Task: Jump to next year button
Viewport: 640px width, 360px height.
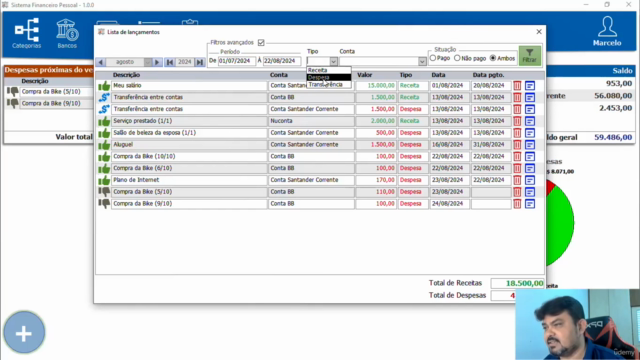Action: pyautogui.click(x=200, y=62)
